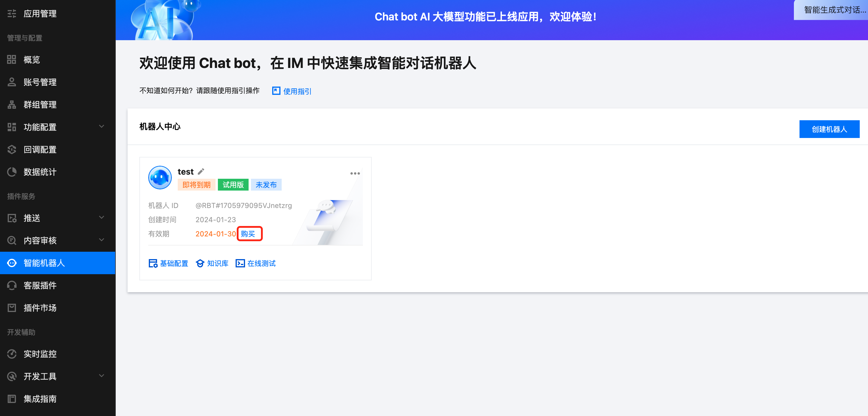Click the test robot avatar
The image size is (868, 416).
point(160,177)
